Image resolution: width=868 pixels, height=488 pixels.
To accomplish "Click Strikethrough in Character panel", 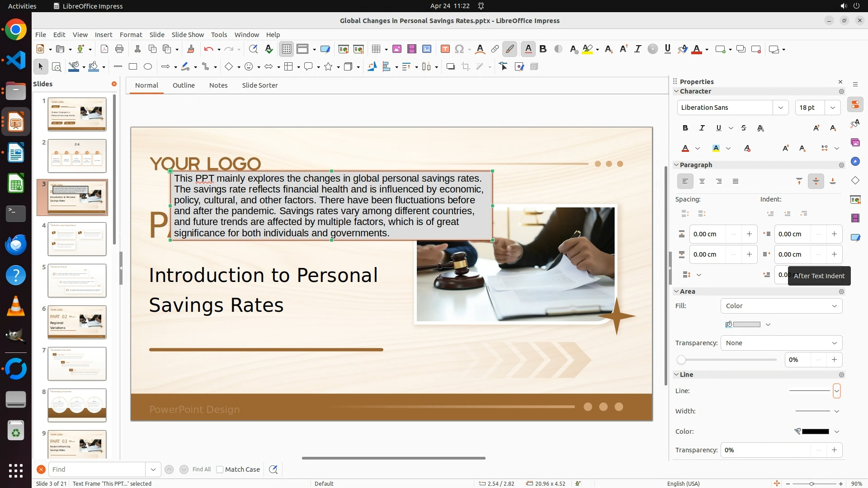I will pyautogui.click(x=744, y=128).
